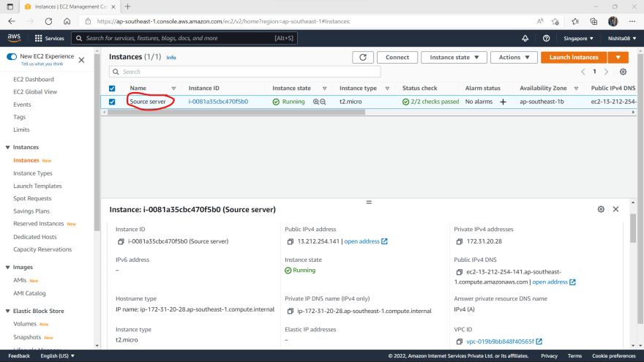Viewport: 644px width, 362px height.
Task: Copy the Instance ID value
Action: pyautogui.click(x=121, y=242)
